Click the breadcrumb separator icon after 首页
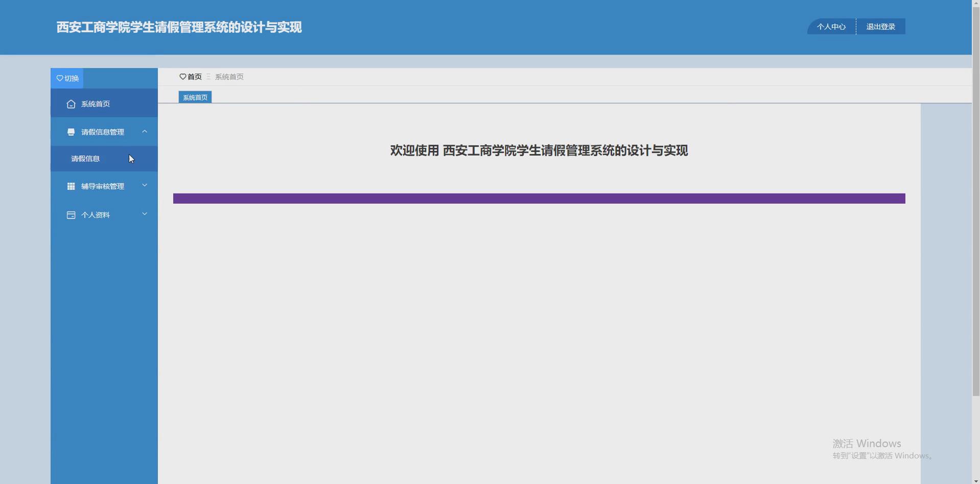The height and width of the screenshot is (484, 980). (x=208, y=77)
